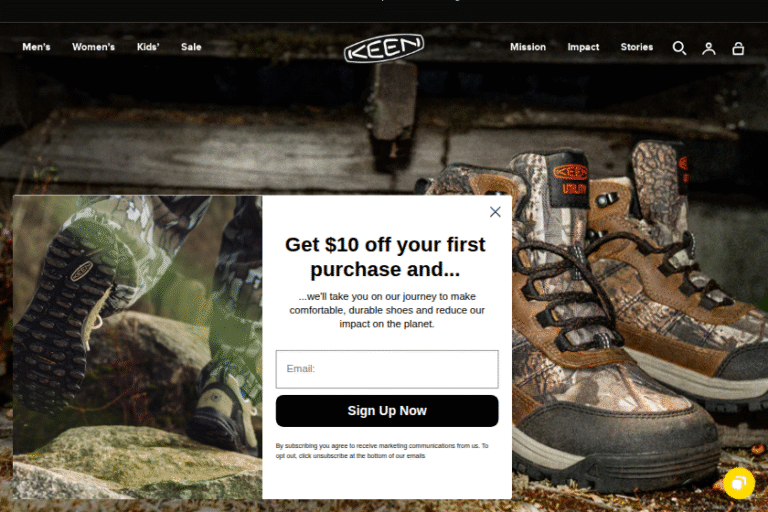Open the Women's menu

point(93,47)
